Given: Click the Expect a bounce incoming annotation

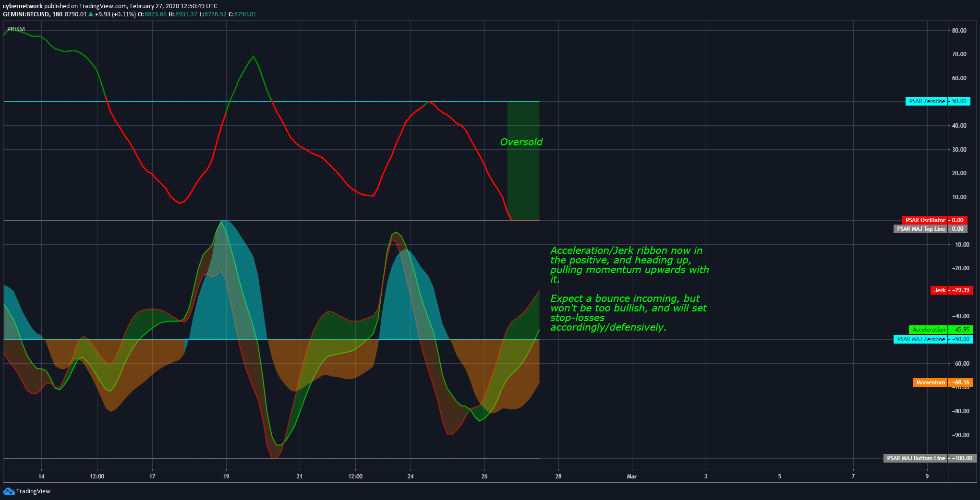Looking at the screenshot, I should click(628, 313).
